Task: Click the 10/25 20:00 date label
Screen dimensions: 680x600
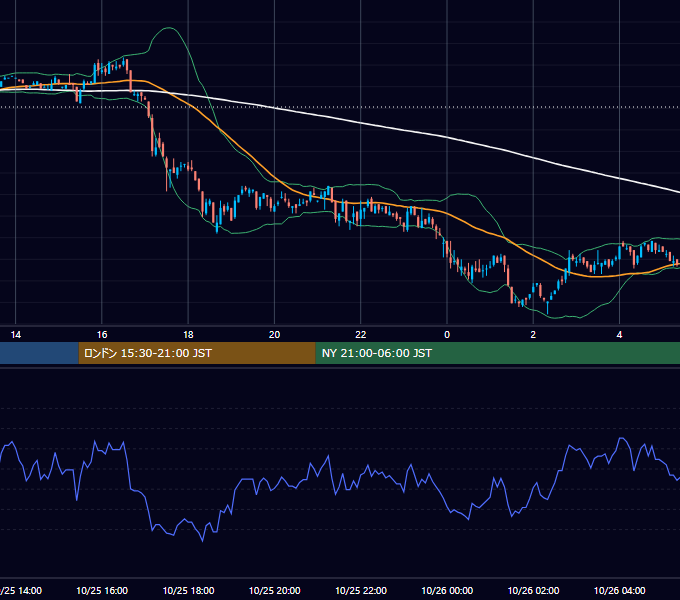Action: (275, 590)
